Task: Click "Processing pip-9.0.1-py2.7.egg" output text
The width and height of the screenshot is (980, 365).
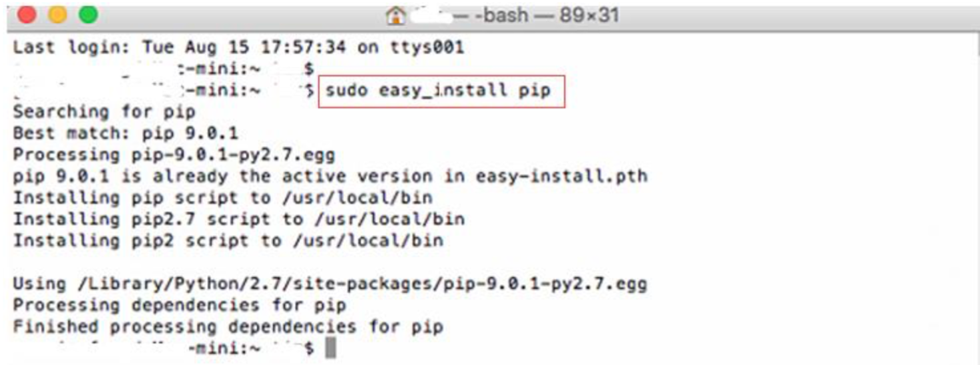Action: click(174, 155)
